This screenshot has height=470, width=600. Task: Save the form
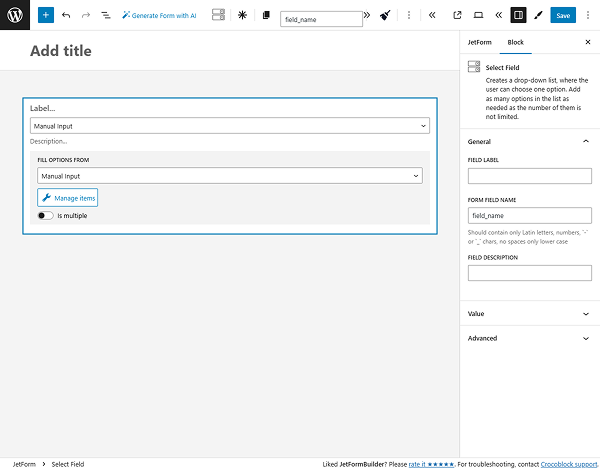click(563, 15)
